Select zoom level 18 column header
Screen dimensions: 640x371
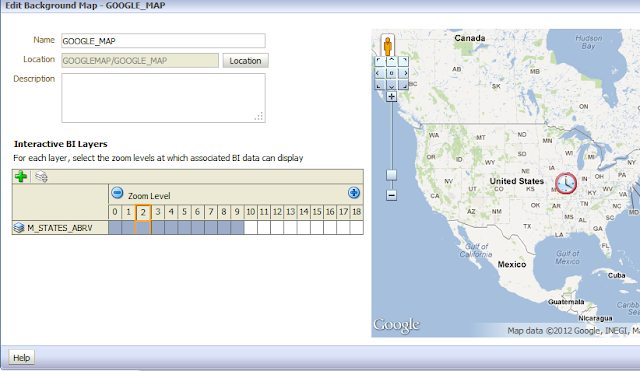[x=357, y=212]
